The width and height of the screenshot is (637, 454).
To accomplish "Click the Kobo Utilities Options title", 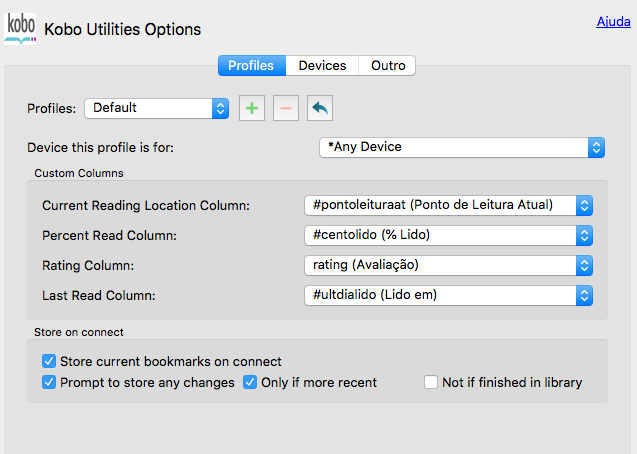I will pyautogui.click(x=123, y=30).
